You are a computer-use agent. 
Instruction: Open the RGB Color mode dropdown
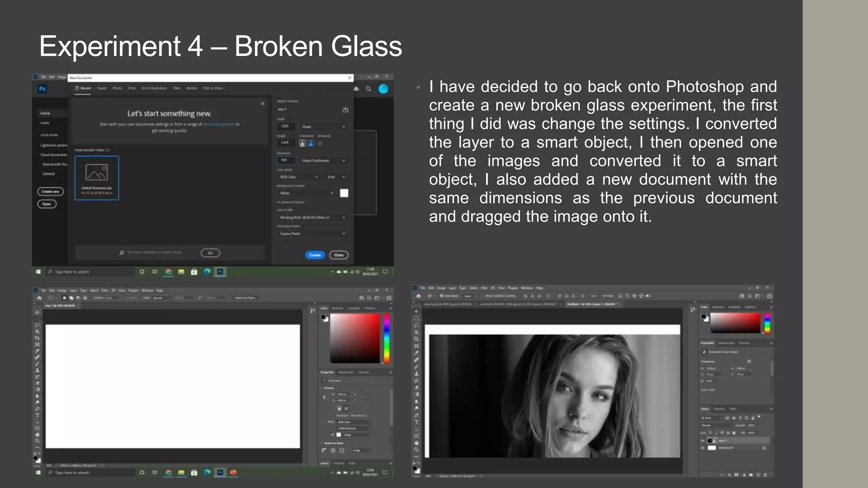[x=299, y=177]
